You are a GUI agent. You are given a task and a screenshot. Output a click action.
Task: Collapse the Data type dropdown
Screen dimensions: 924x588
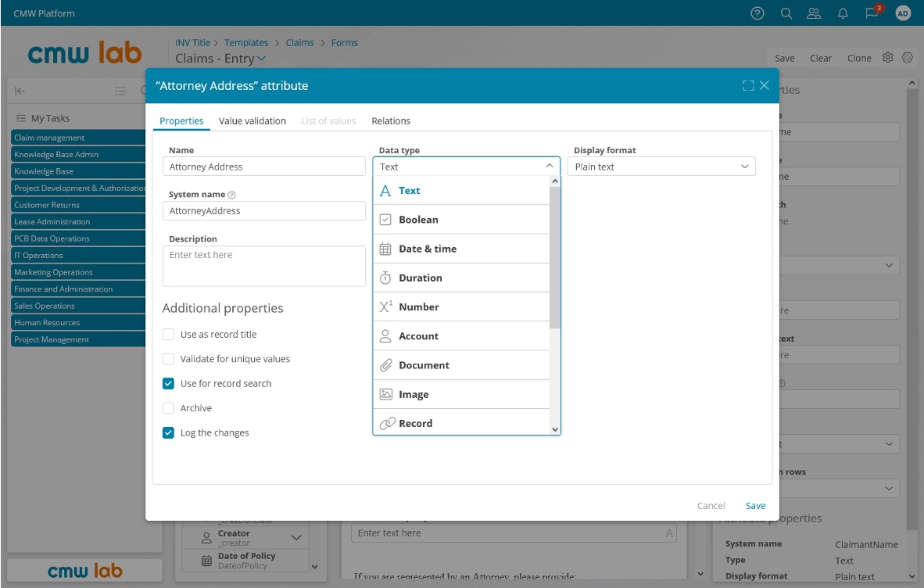[550, 166]
